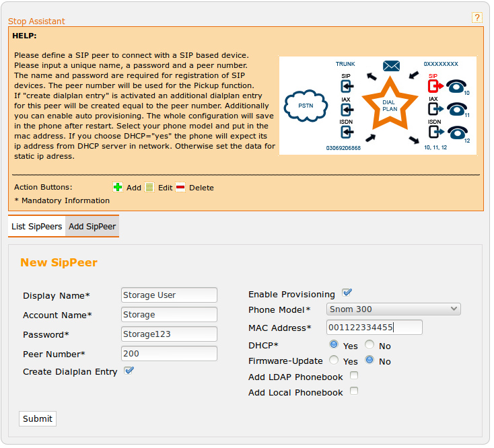Click the Password input field
Viewport: 494px width, 448px height.
pos(169,334)
